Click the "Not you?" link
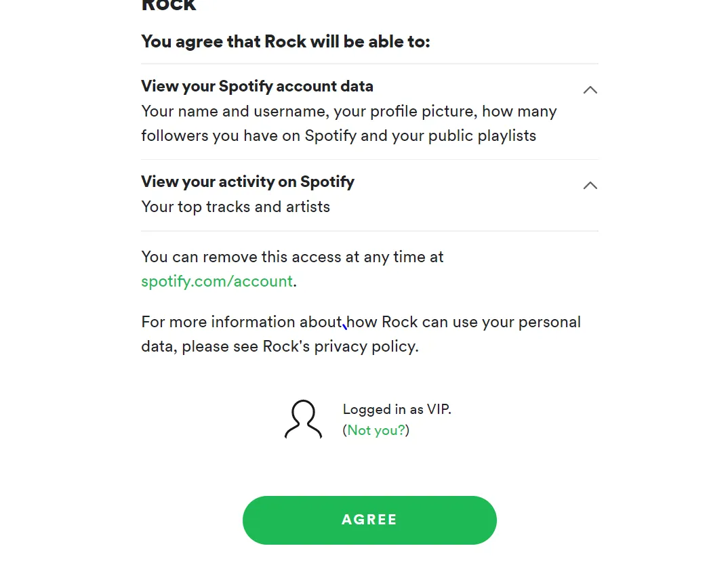The width and height of the screenshot is (728, 563). tap(376, 430)
